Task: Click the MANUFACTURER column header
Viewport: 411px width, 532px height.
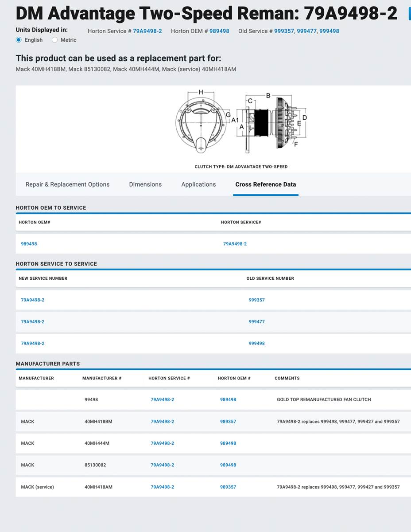Action: [x=36, y=378]
